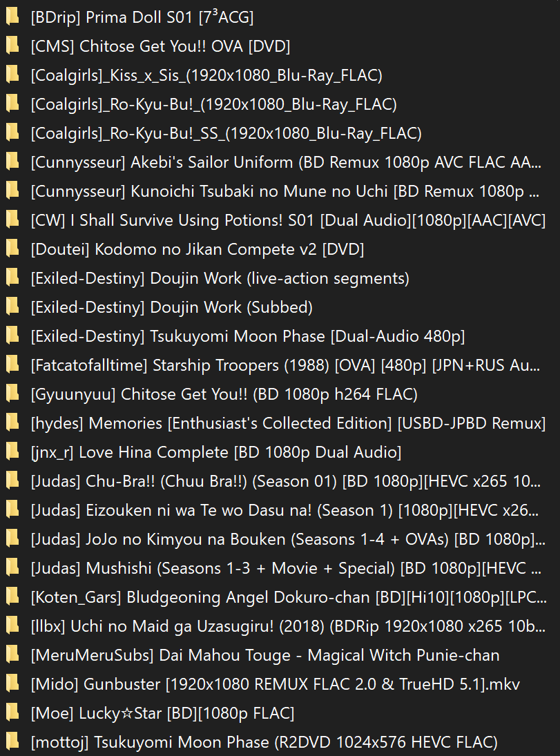Screen dimensions: 560x756
Task: Click the folder icon for Judas Chu-Bra!!
Action: point(12,481)
